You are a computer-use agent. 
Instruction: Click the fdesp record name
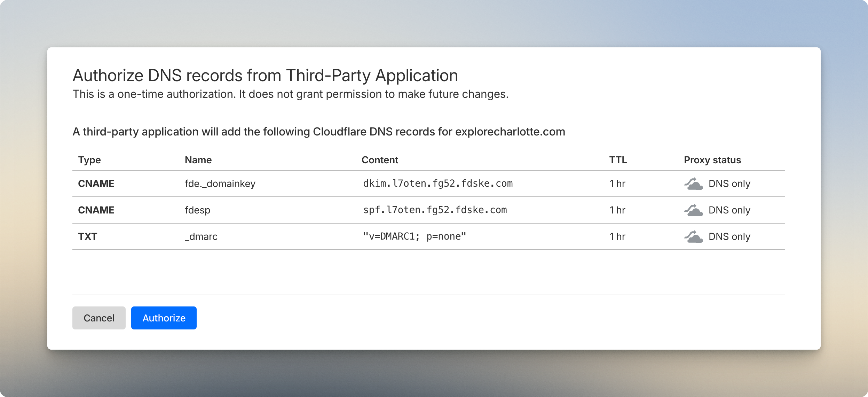point(197,210)
